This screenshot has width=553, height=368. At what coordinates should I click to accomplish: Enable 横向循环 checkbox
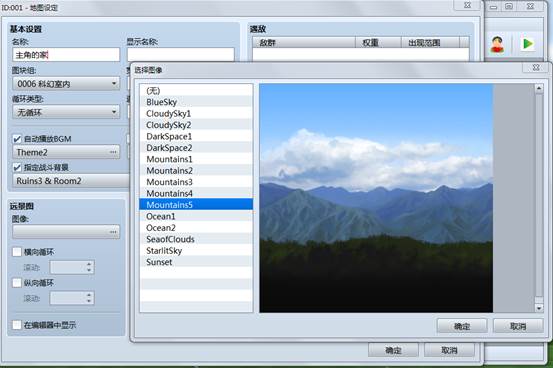tap(17, 252)
